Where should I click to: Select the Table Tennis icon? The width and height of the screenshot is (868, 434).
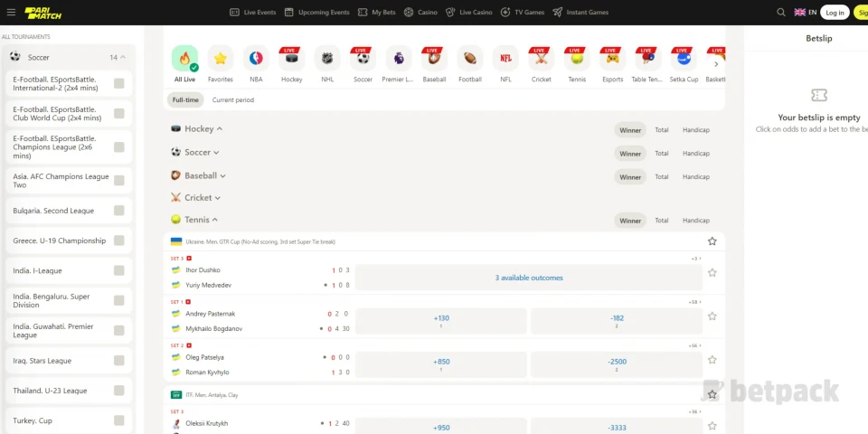point(648,58)
